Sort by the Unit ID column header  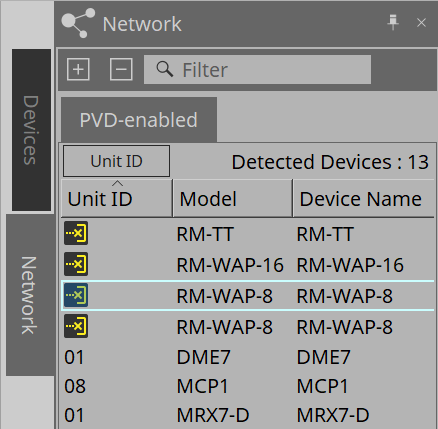[x=117, y=199]
